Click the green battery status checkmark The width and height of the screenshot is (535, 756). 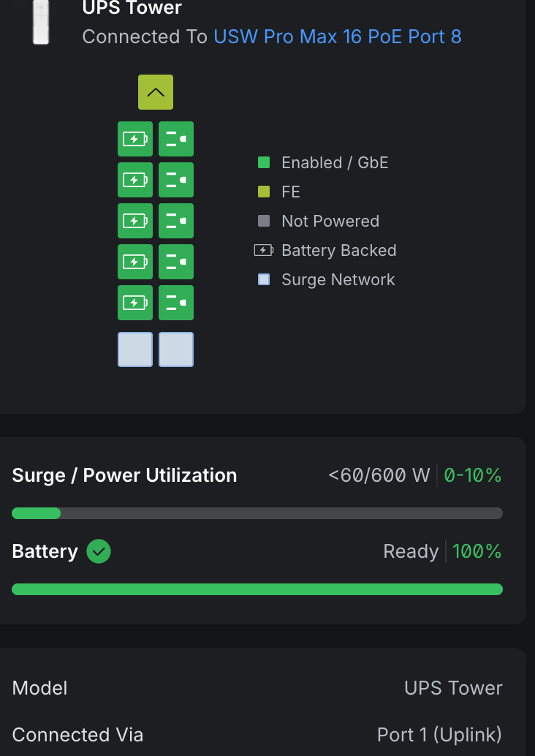tap(99, 551)
